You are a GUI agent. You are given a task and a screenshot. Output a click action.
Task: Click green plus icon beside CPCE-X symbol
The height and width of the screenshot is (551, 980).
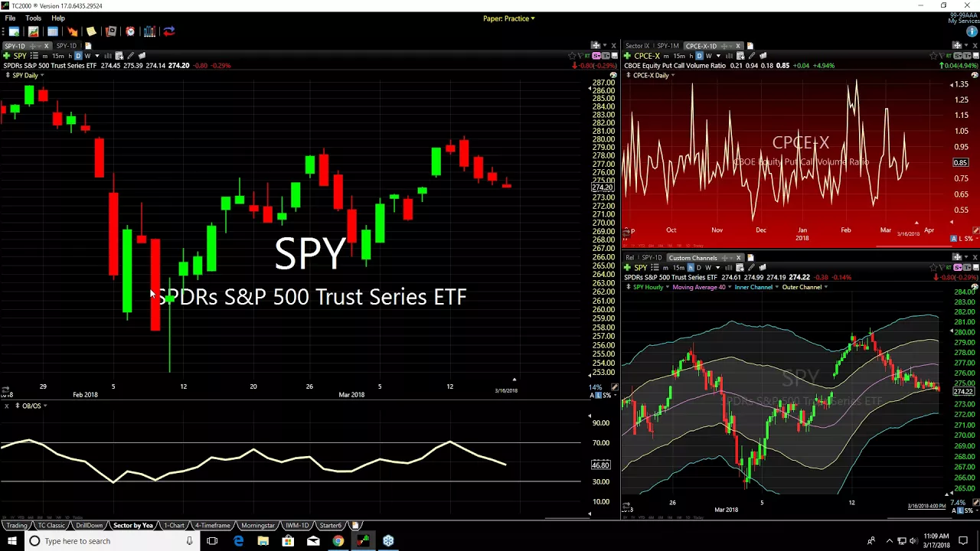628,56
